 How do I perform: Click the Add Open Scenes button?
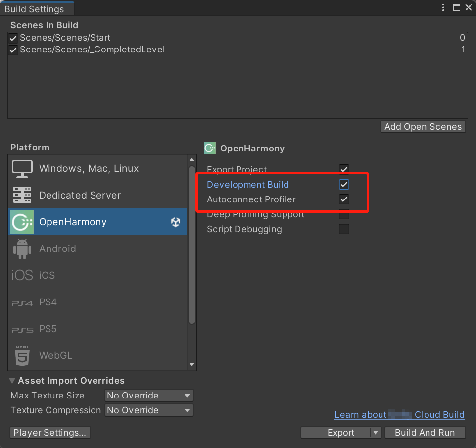(423, 127)
